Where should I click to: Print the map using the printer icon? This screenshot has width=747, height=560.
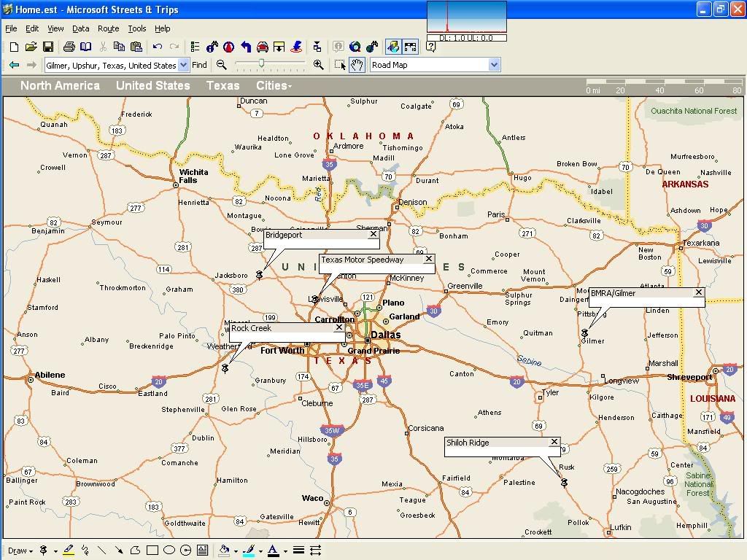click(x=69, y=47)
